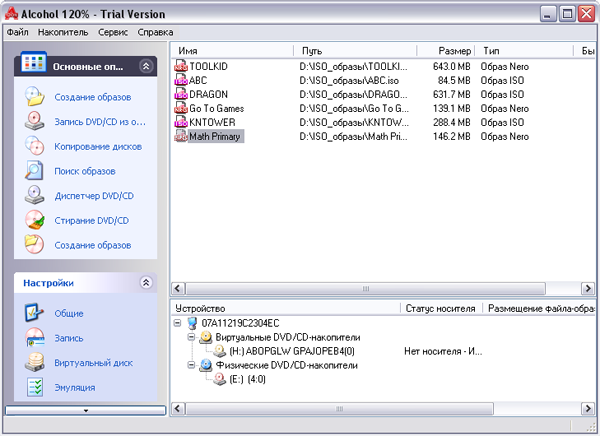Click the Устройство column header
This screenshot has height=436, width=600.
[285, 308]
